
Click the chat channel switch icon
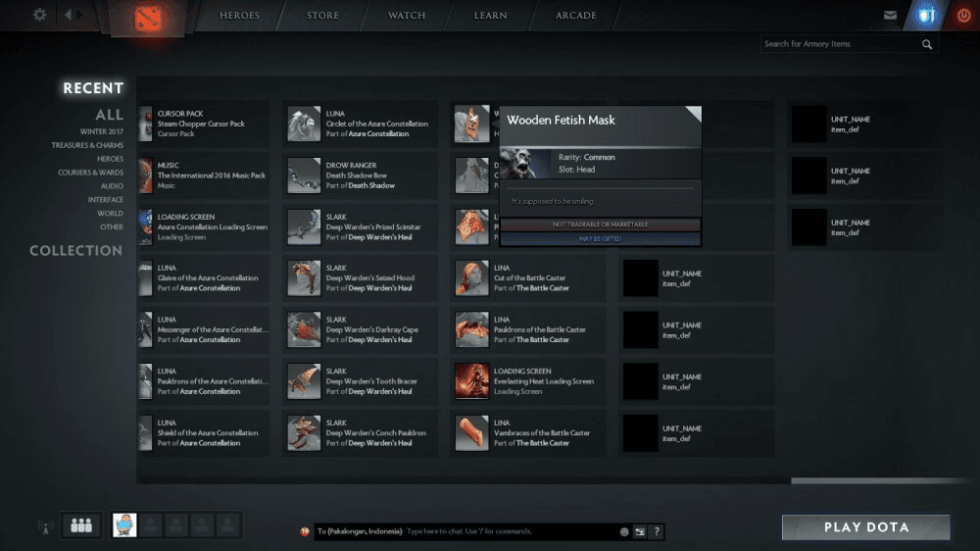tap(640, 531)
